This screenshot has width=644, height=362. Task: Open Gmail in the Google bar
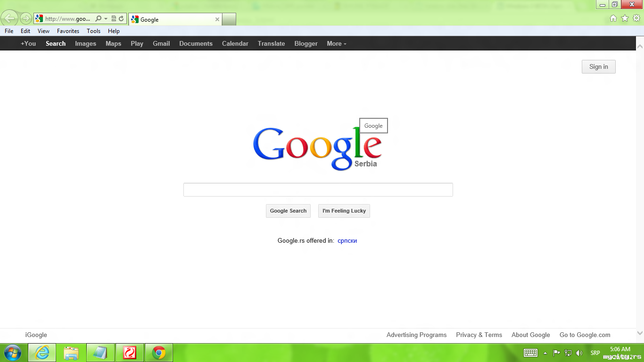tap(161, 43)
